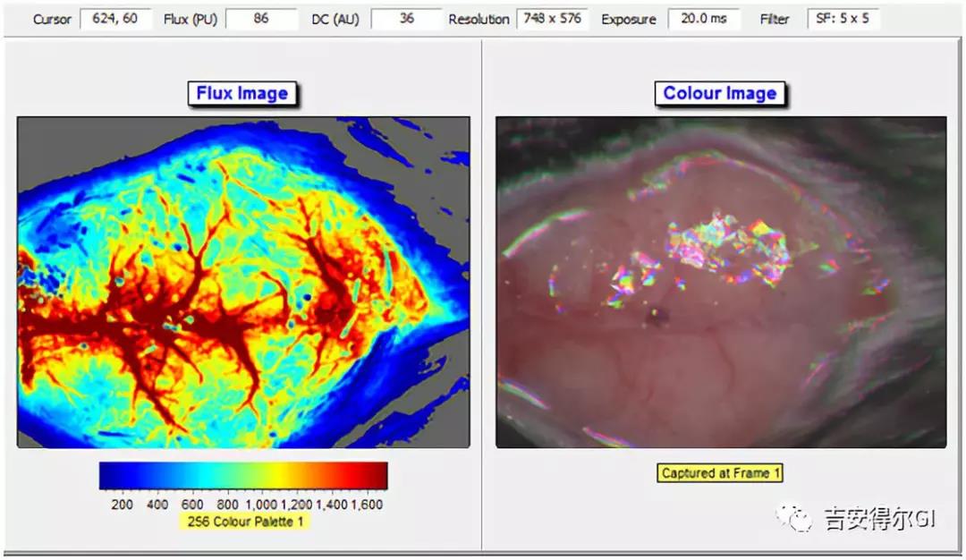Click the Cursor coordinates field showing 624, 60
966x560 pixels.
(x=116, y=18)
